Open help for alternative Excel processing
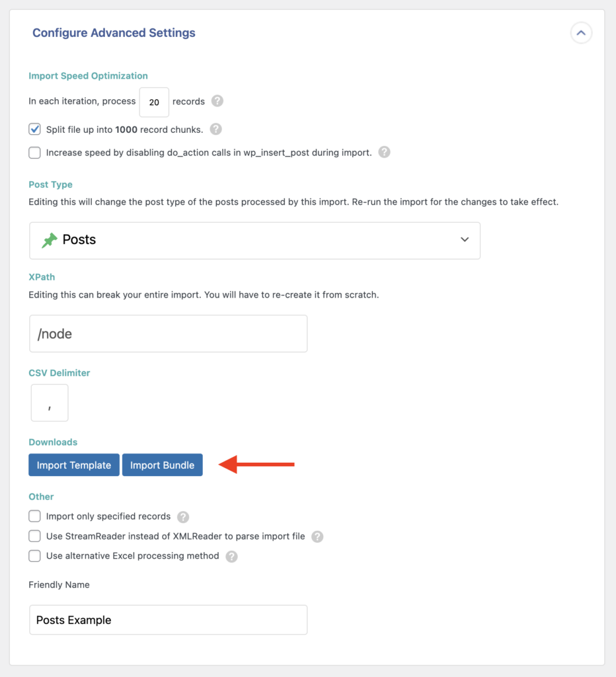Viewport: 616px width, 677px height. pos(231,556)
